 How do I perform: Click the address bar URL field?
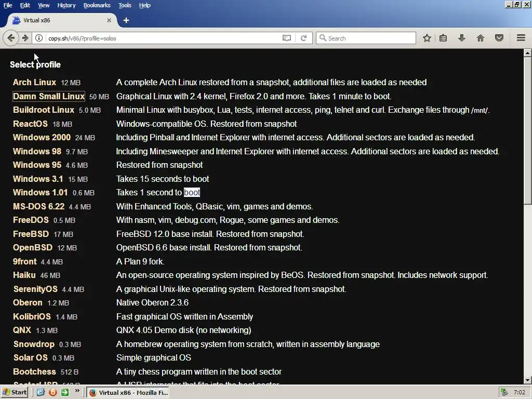[163, 38]
